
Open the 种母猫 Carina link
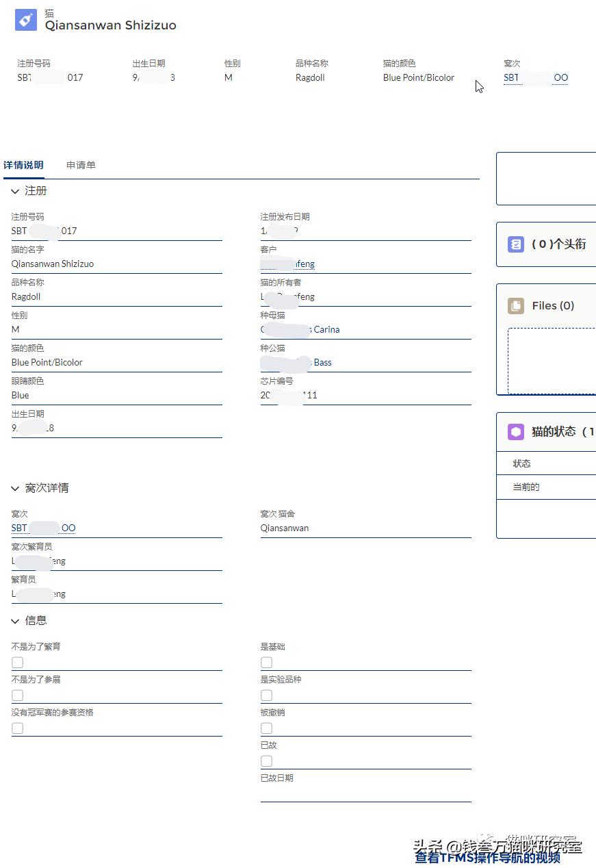[301, 329]
